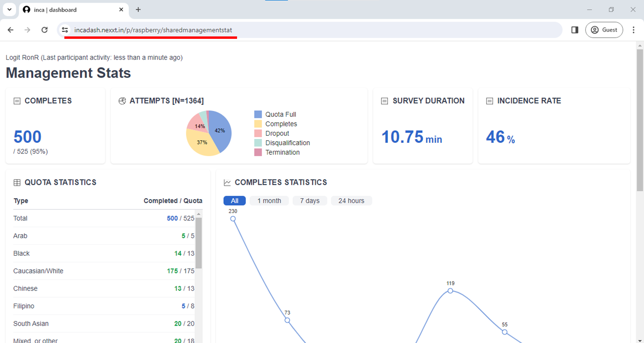Click the page vertical scrollbar thumb
644x343 pixels.
pyautogui.click(x=640, y=120)
